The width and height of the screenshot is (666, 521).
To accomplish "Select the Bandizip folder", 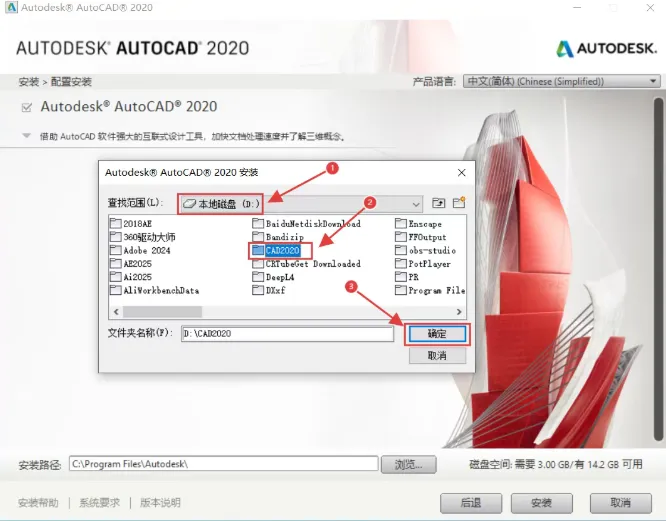I will click(278, 237).
